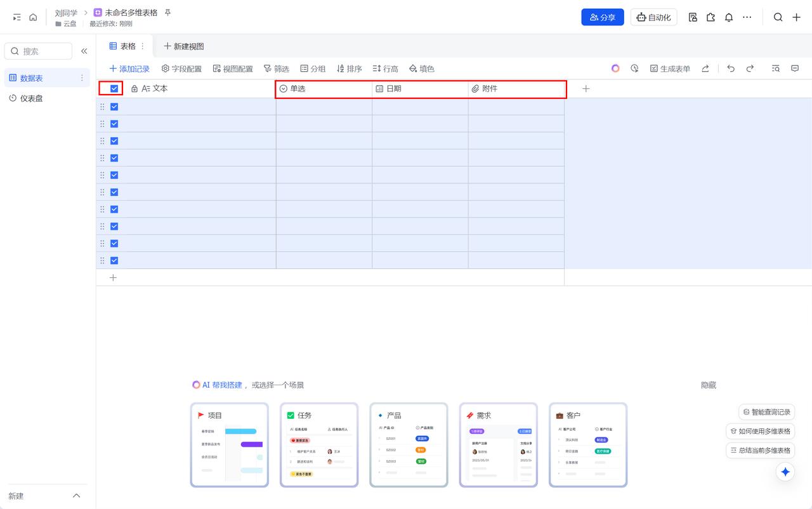Open the top bar more options ellipsis
This screenshot has height=509, width=812.
click(x=747, y=17)
